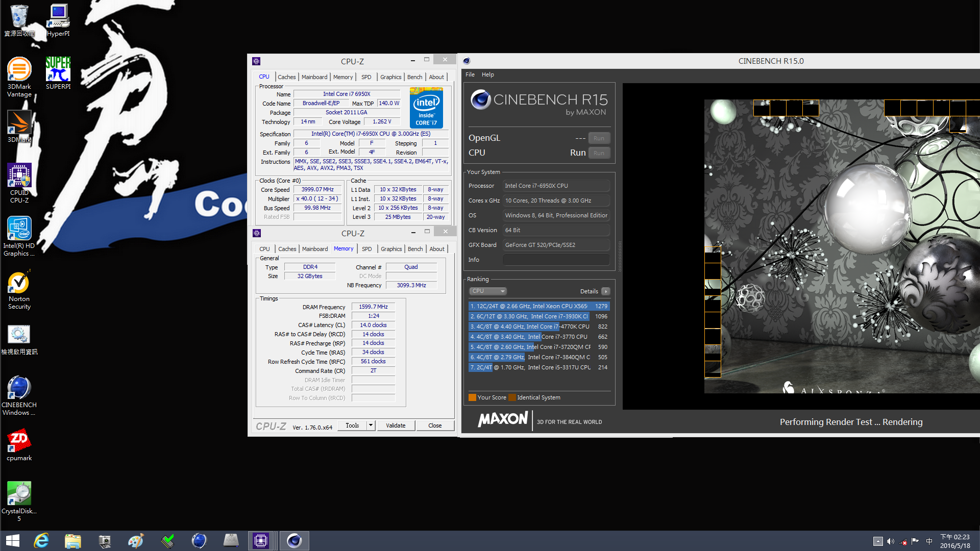Viewport: 980px width, 551px height.
Task: Show hidden tray icons arrow
Action: pyautogui.click(x=878, y=541)
